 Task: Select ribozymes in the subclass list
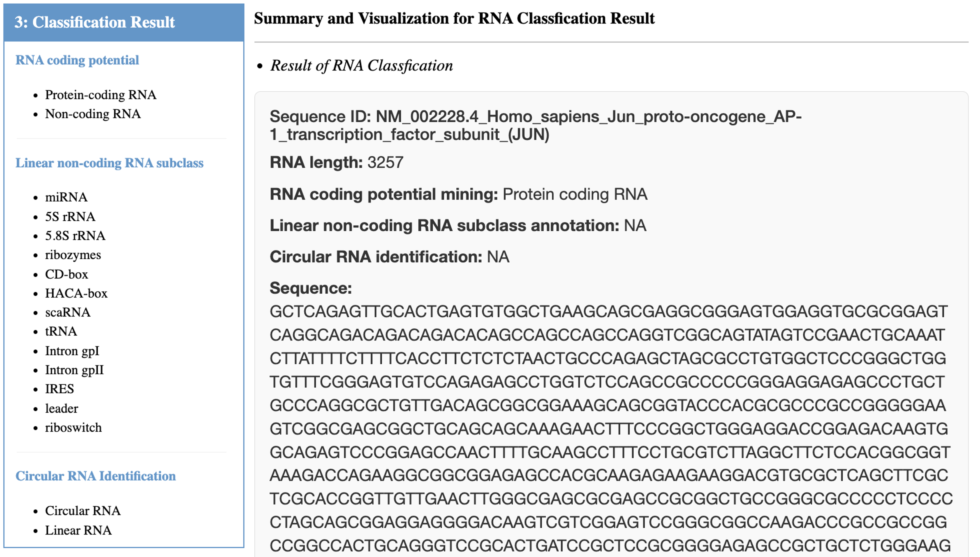[x=73, y=255]
